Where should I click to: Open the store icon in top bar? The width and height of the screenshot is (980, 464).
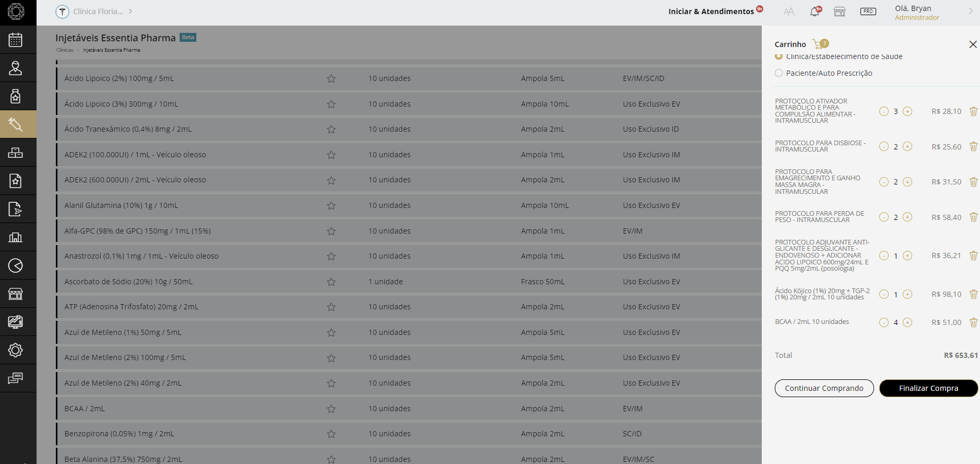[840, 11]
